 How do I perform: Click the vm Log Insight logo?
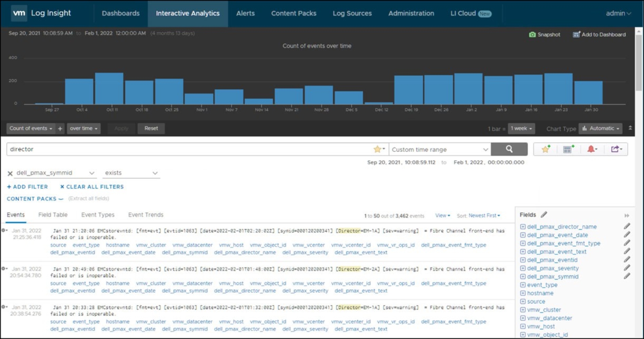tap(42, 13)
